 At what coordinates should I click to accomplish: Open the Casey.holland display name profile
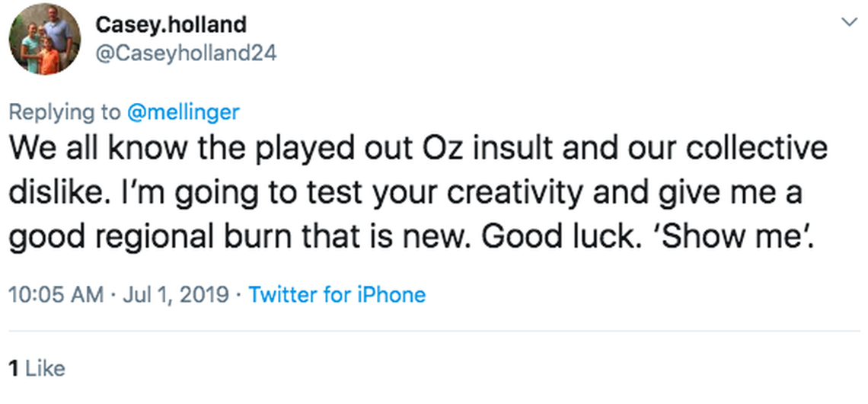pyautogui.click(x=171, y=24)
